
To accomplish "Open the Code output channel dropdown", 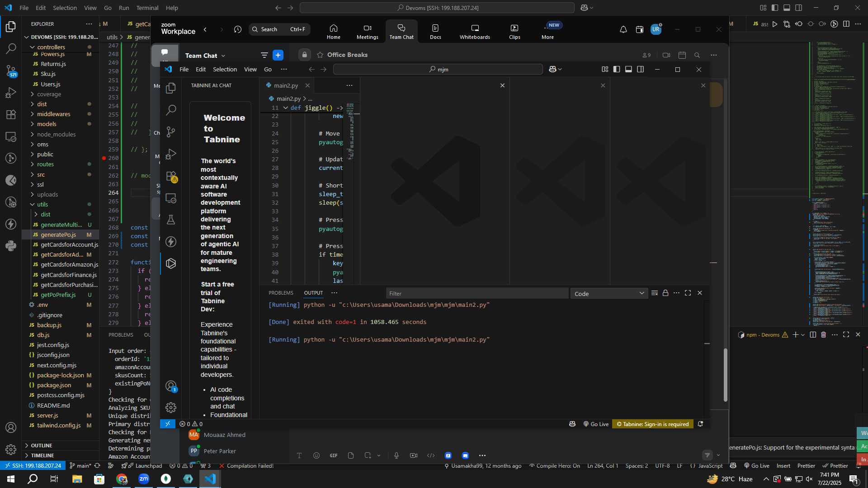I will (x=609, y=294).
